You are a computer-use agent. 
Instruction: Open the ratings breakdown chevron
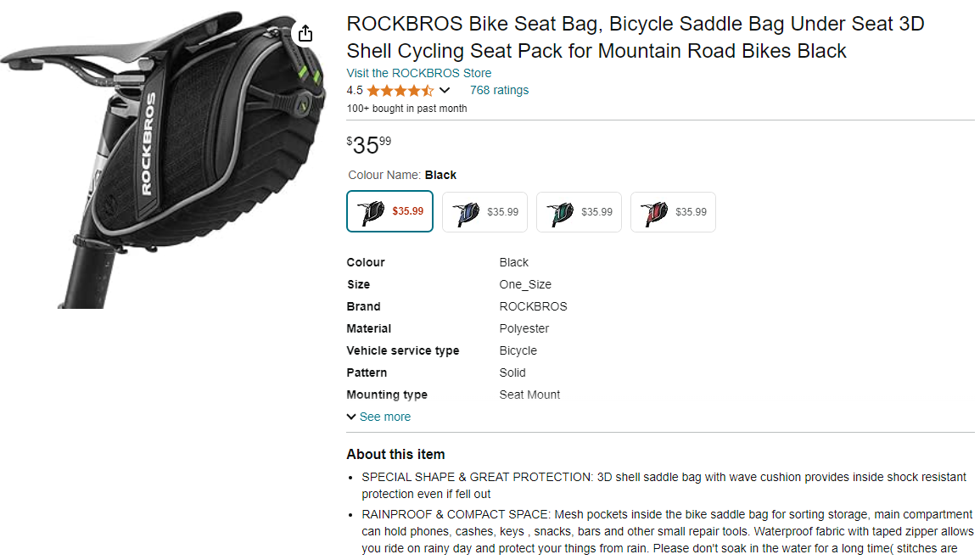point(445,91)
